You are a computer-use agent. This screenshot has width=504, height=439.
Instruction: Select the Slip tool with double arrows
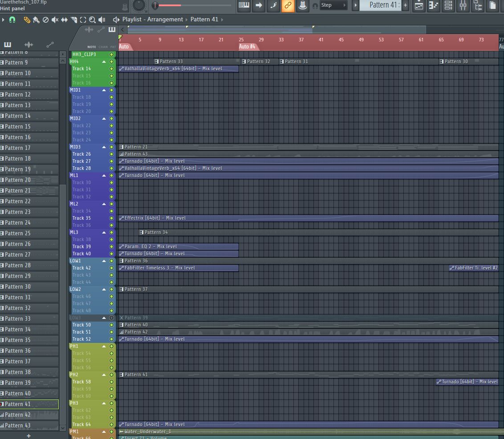tap(64, 20)
